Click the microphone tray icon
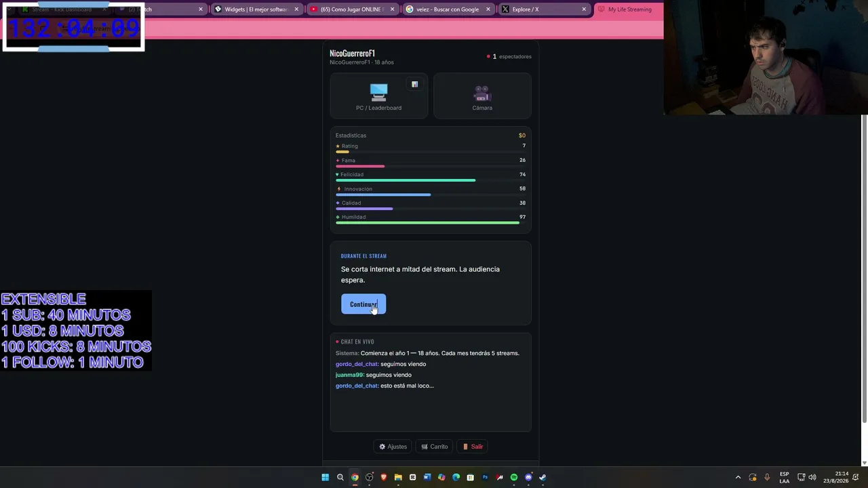 767,477
